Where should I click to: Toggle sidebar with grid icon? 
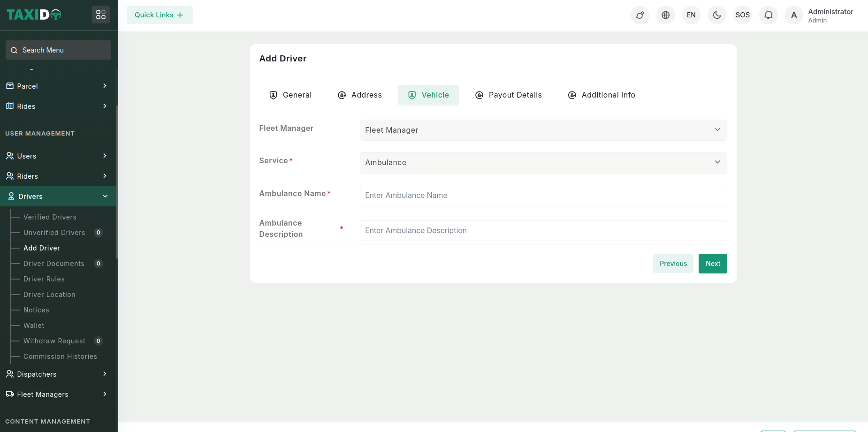101,15
